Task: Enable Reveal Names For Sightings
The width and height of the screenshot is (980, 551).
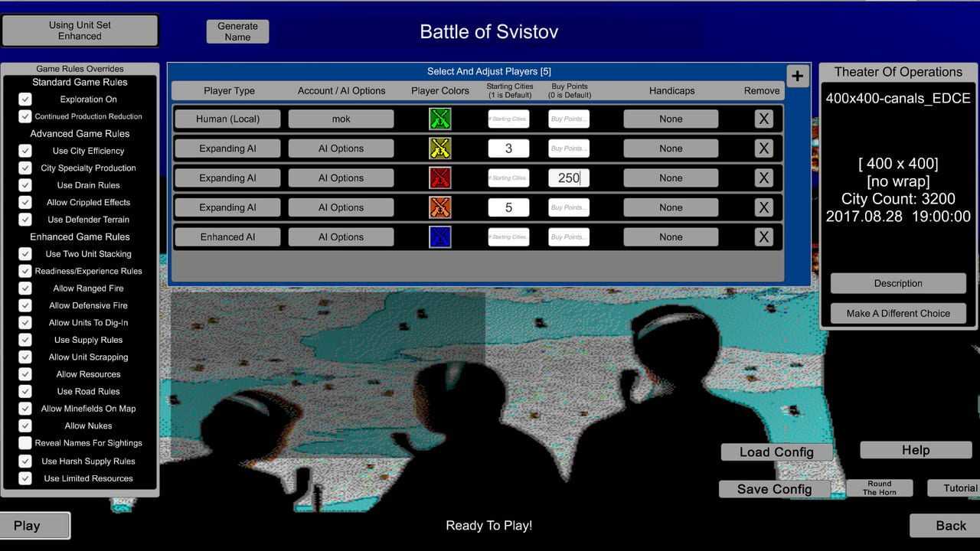Action: 25,443
